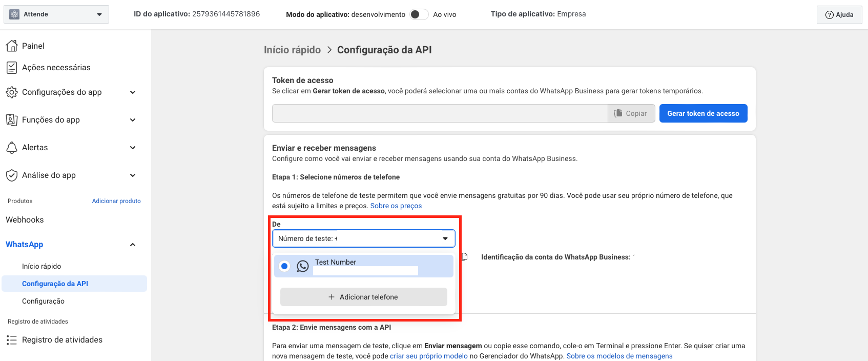Toggle app mode to Ao vivo
The image size is (868, 361).
pyautogui.click(x=419, y=14)
